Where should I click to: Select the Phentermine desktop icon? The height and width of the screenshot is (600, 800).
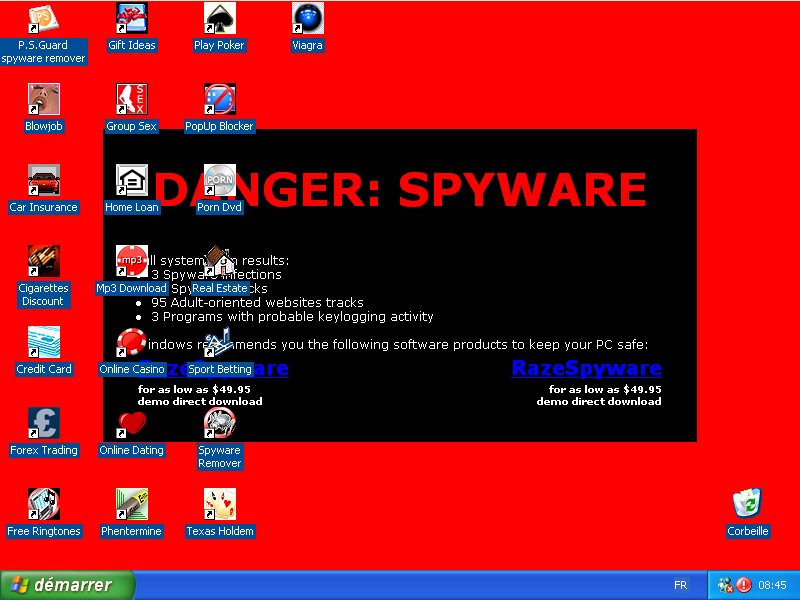(x=132, y=504)
